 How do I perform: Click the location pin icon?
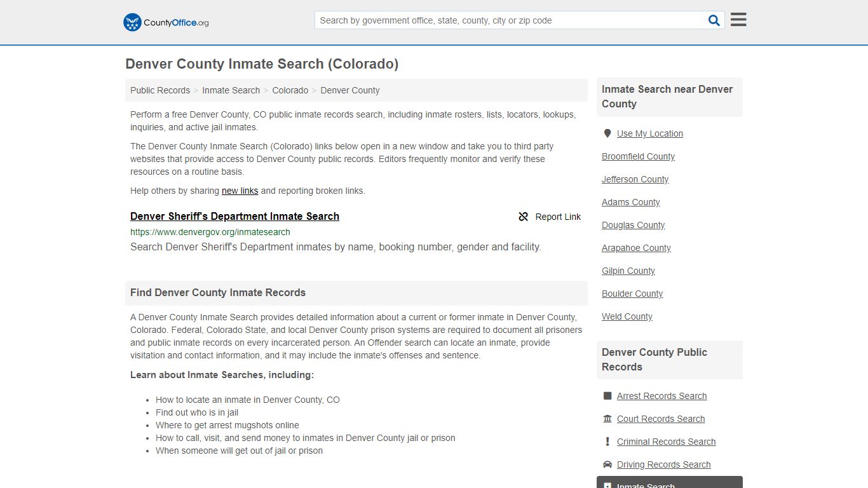coord(607,133)
